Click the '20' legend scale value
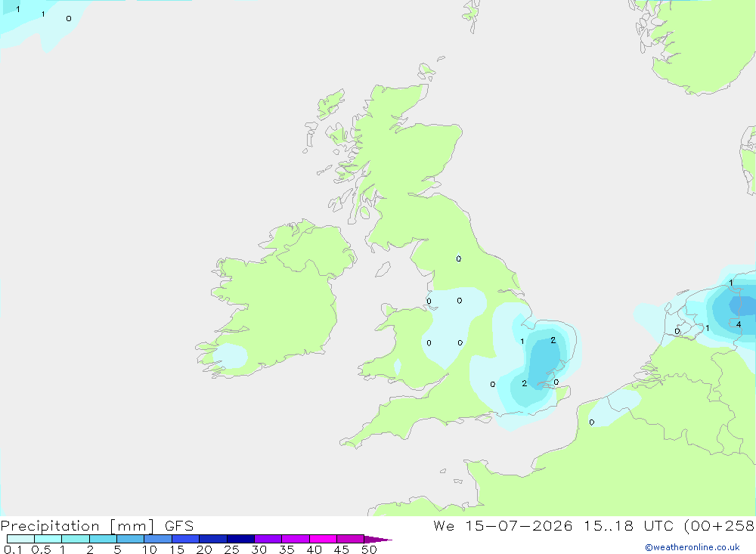 (x=204, y=549)
